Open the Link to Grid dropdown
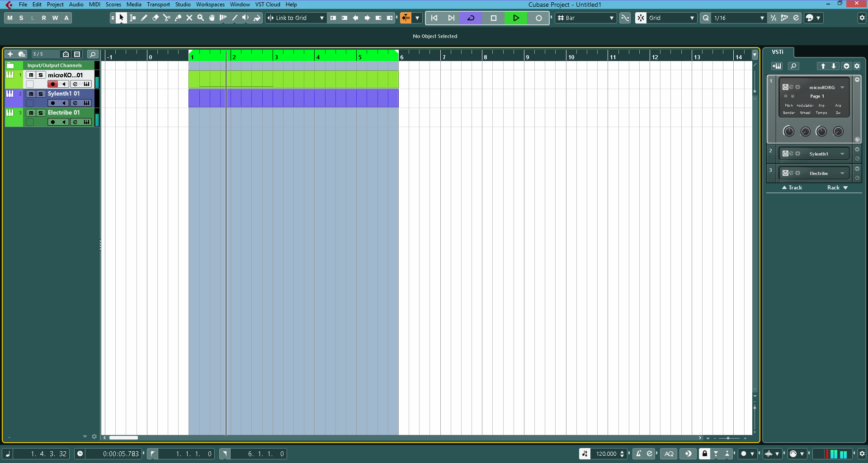Screen dimensions: 868x463 tap(297, 18)
